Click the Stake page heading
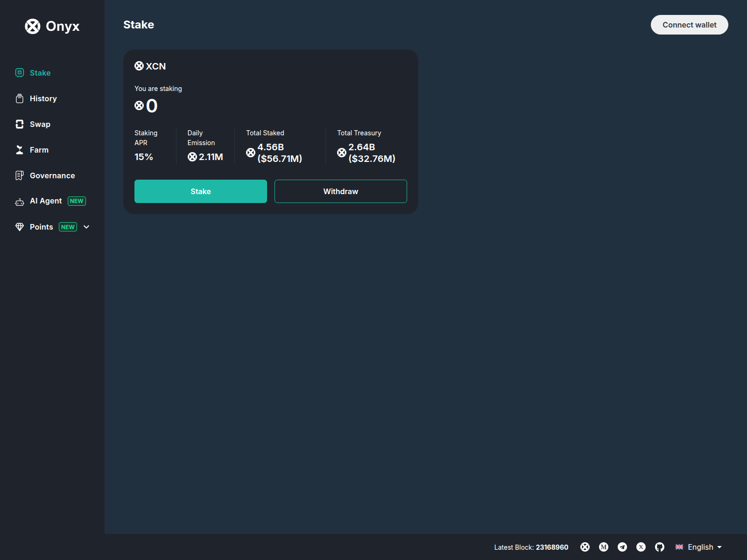The width and height of the screenshot is (747, 560). pyautogui.click(x=139, y=25)
